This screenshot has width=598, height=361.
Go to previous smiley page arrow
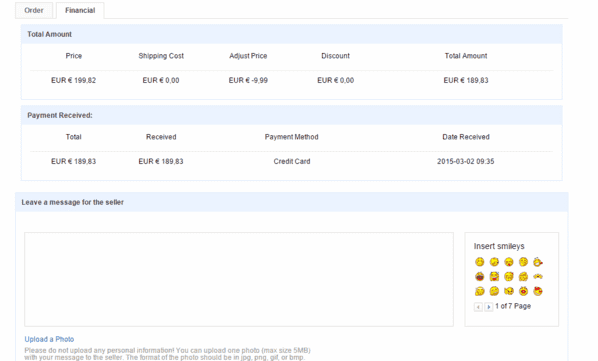tap(478, 307)
